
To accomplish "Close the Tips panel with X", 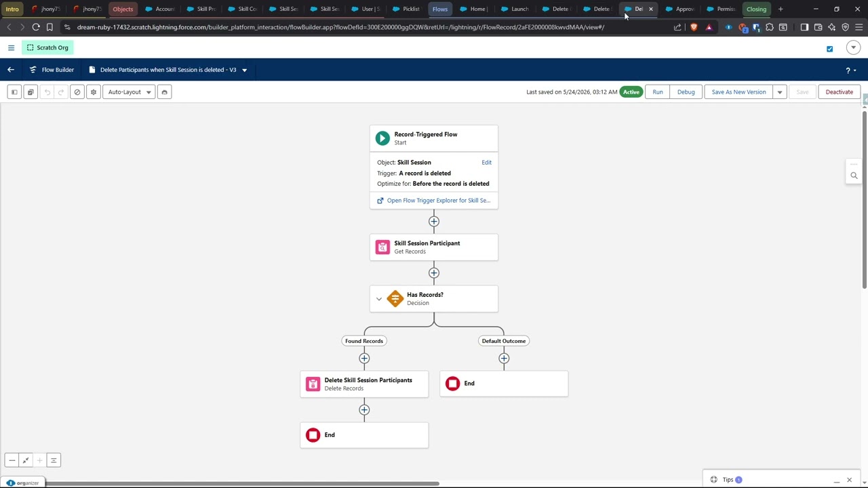I will click(x=849, y=480).
